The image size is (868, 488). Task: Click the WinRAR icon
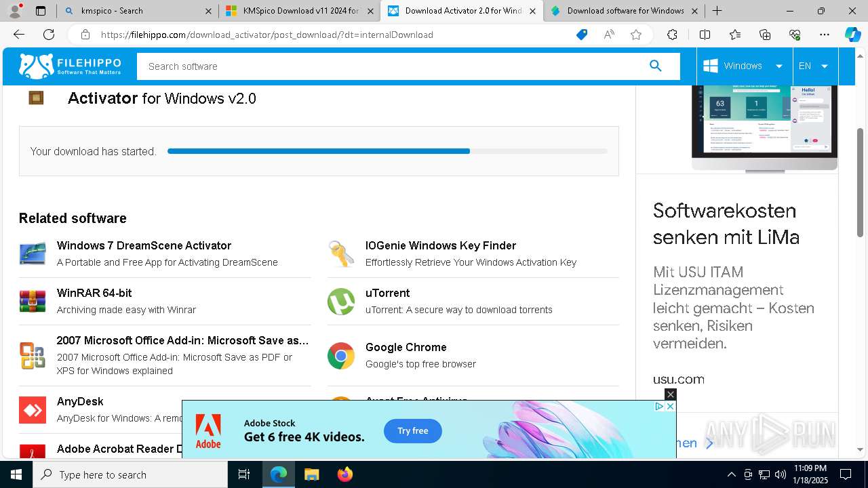coord(33,301)
